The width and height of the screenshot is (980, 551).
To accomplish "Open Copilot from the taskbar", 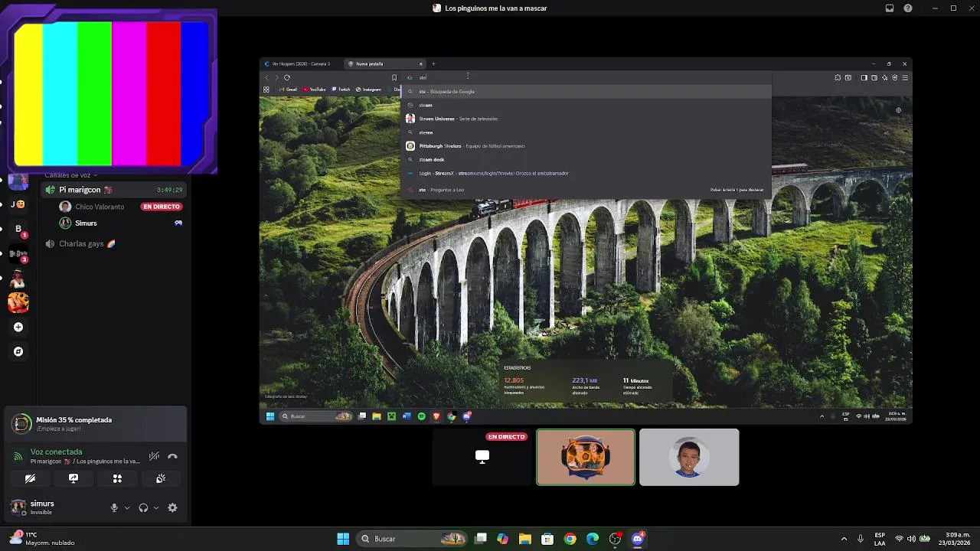I will click(502, 539).
